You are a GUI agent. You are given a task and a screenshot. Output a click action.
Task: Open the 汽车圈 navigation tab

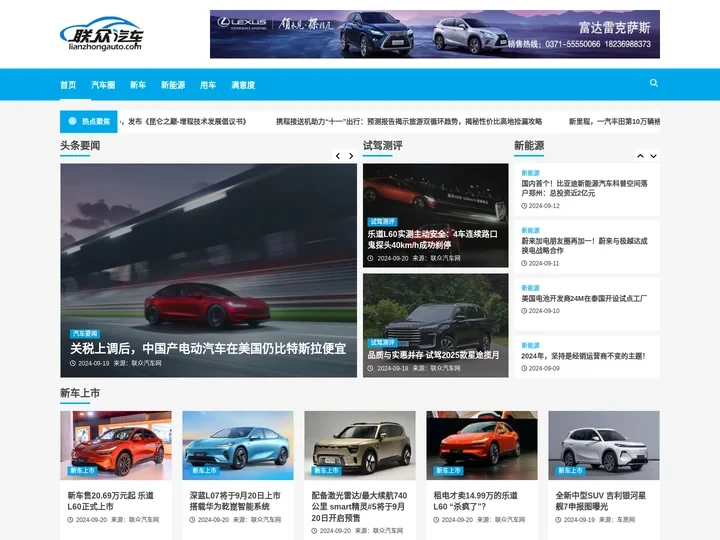[x=103, y=85]
